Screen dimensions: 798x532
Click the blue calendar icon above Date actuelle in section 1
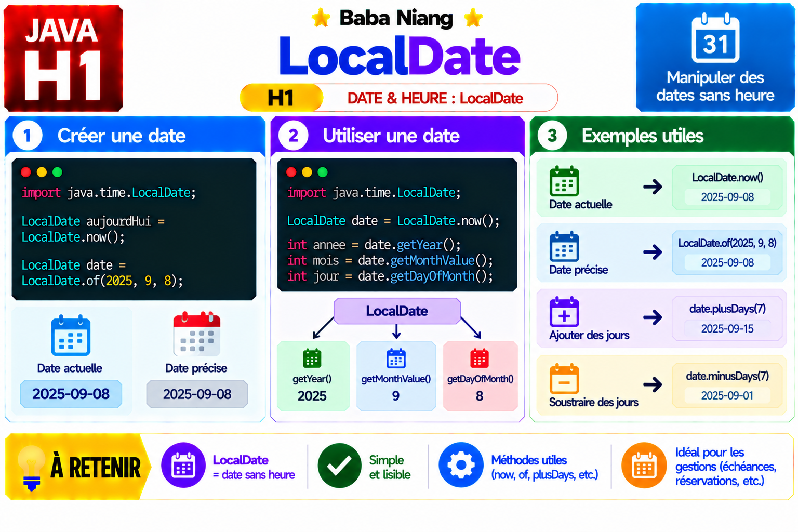pyautogui.click(x=71, y=336)
